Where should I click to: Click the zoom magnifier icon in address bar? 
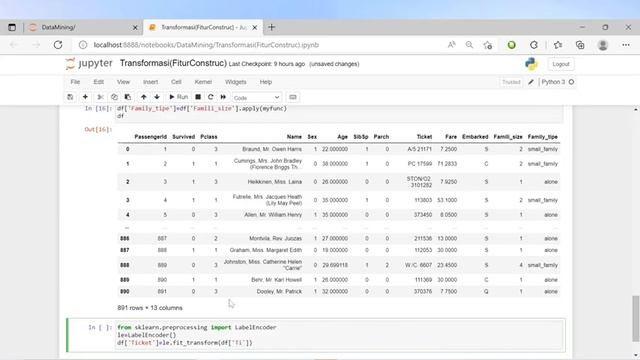coord(469,45)
